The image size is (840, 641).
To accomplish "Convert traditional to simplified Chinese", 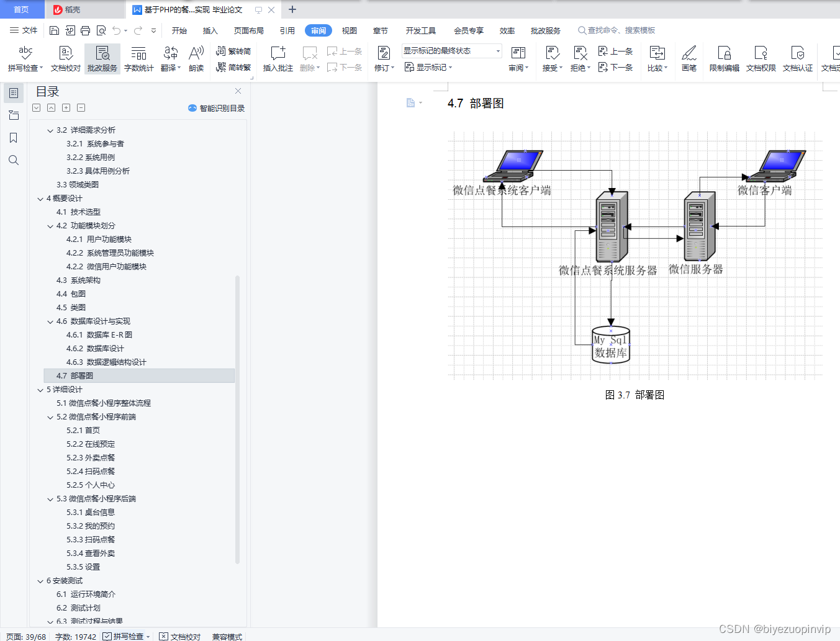I will click(x=233, y=52).
